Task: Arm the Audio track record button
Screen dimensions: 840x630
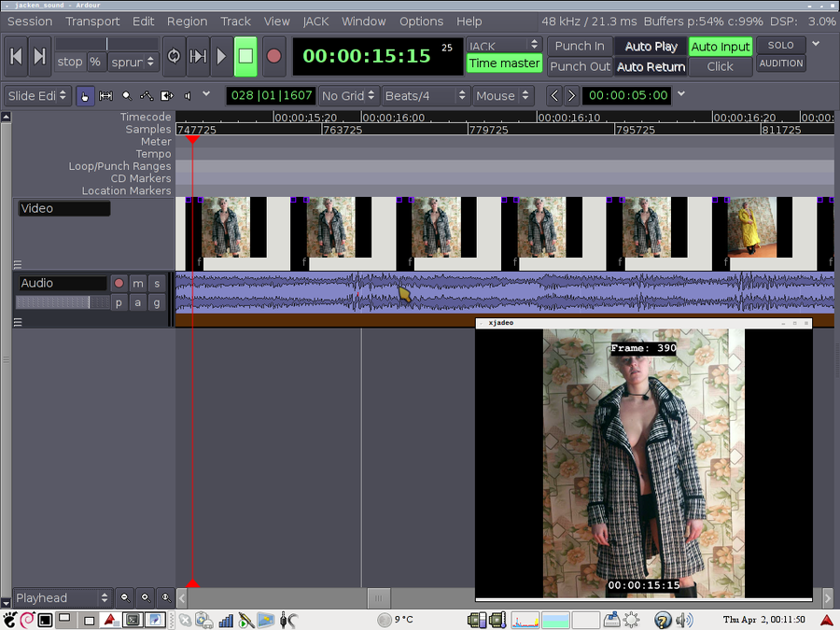Action: (x=119, y=284)
